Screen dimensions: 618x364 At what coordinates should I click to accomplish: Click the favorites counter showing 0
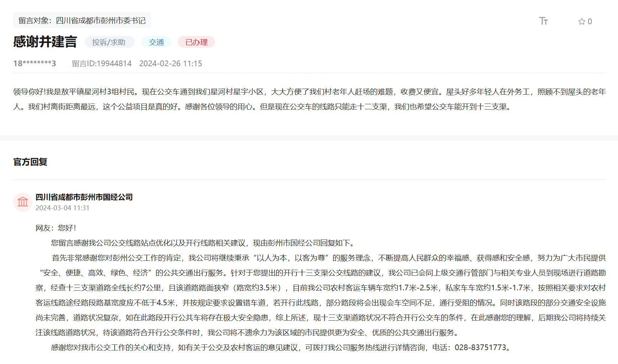pos(589,21)
